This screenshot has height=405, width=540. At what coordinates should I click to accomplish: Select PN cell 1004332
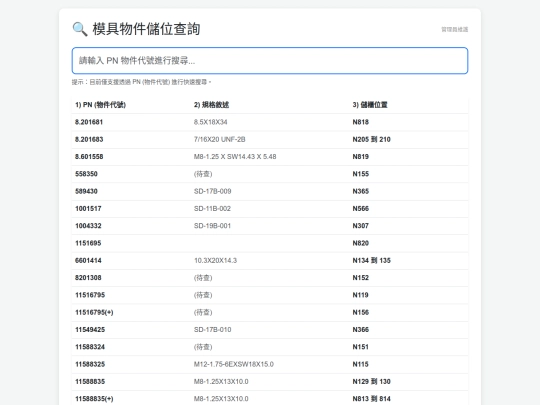coord(88,226)
